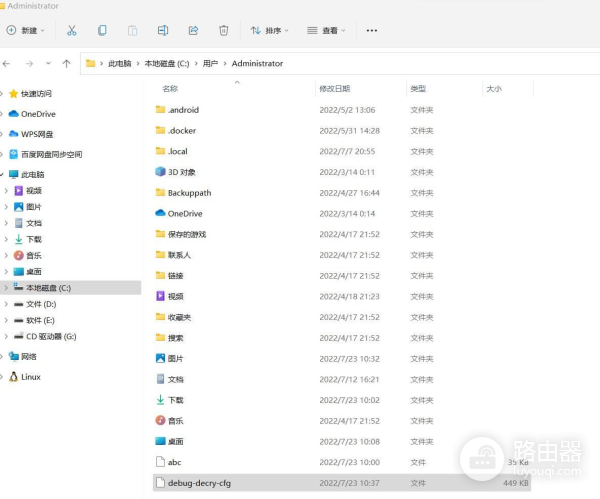
Task: Select the 收藏夹 folder icon
Action: (160, 317)
